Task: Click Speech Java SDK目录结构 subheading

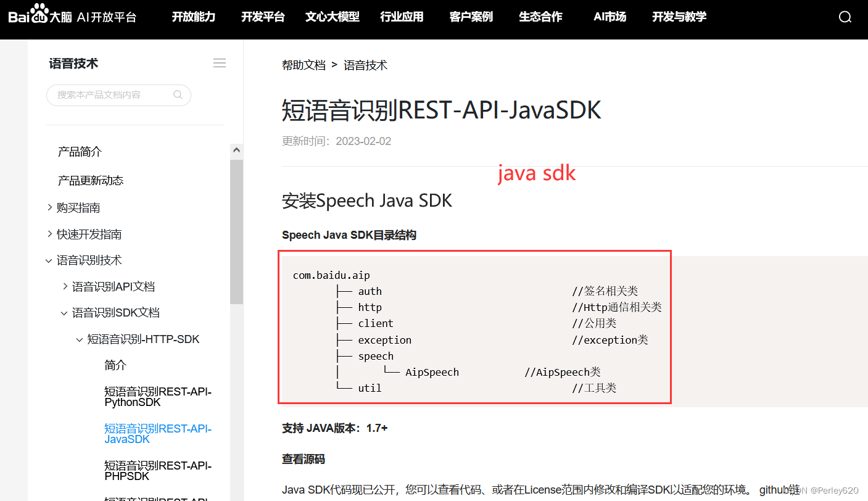Action: [349, 235]
